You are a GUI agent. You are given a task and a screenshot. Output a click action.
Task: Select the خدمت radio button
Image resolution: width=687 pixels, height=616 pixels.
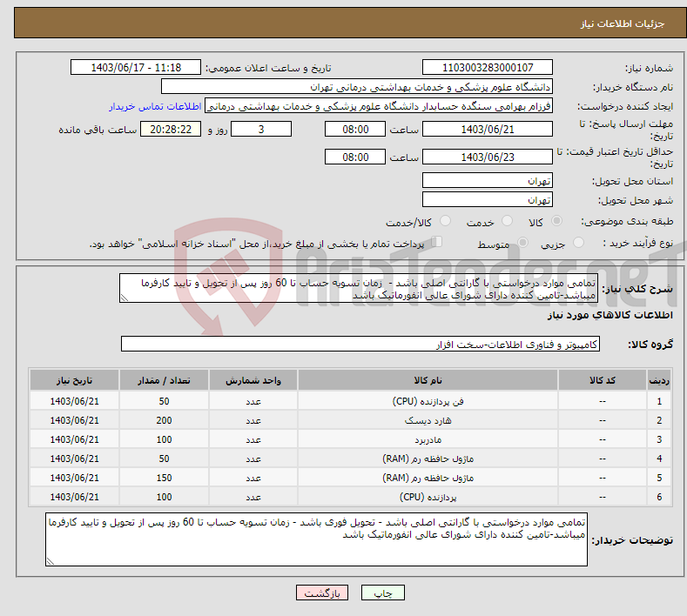[x=507, y=221]
